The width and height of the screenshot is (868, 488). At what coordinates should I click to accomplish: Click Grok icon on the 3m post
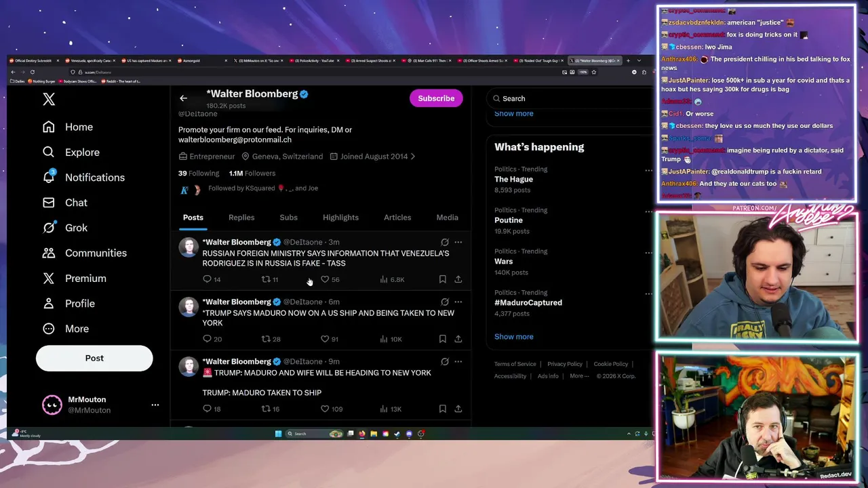pyautogui.click(x=445, y=242)
